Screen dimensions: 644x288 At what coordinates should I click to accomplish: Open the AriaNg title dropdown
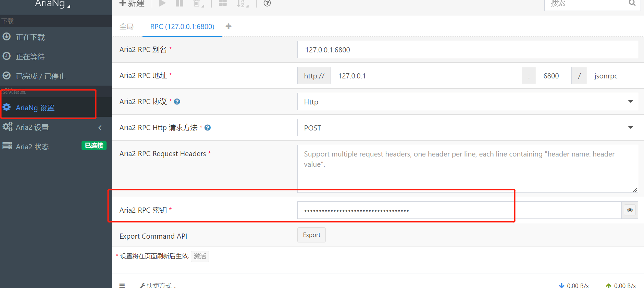[x=53, y=4]
